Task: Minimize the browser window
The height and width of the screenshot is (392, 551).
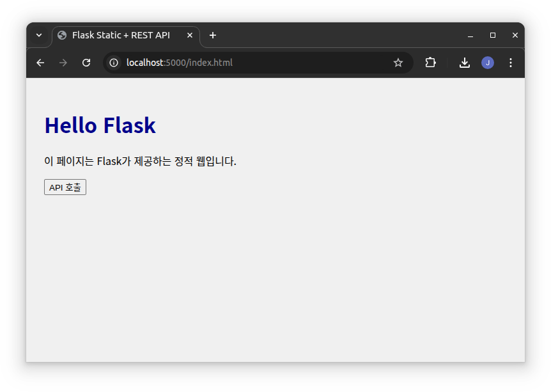Action: coord(470,35)
